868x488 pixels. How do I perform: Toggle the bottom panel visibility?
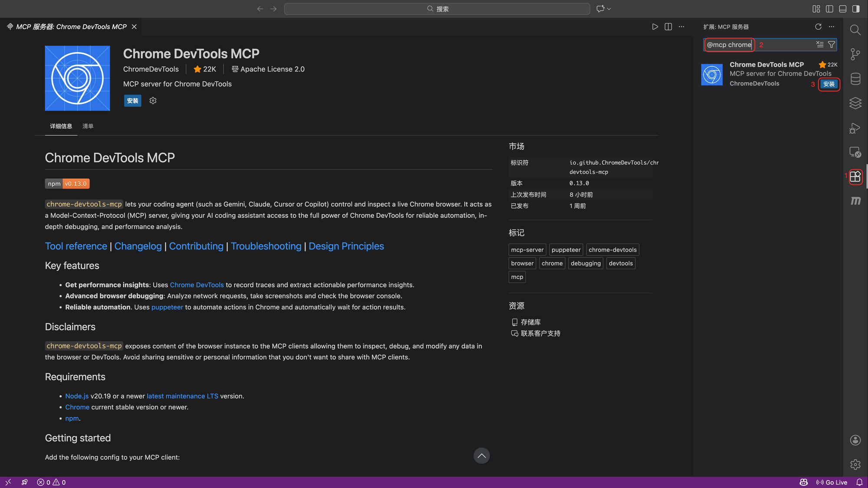(x=842, y=9)
